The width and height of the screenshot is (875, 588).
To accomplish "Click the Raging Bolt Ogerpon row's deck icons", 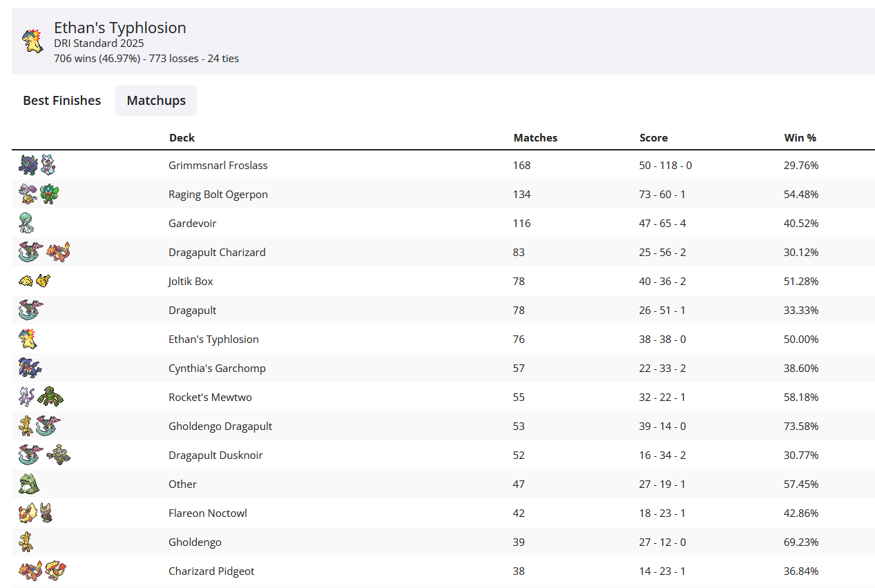I will pos(39,194).
